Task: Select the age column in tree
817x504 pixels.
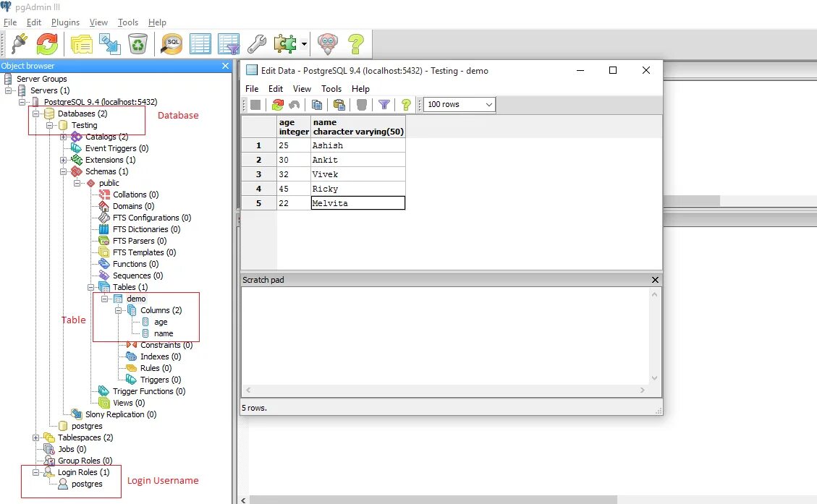Action: (x=161, y=322)
